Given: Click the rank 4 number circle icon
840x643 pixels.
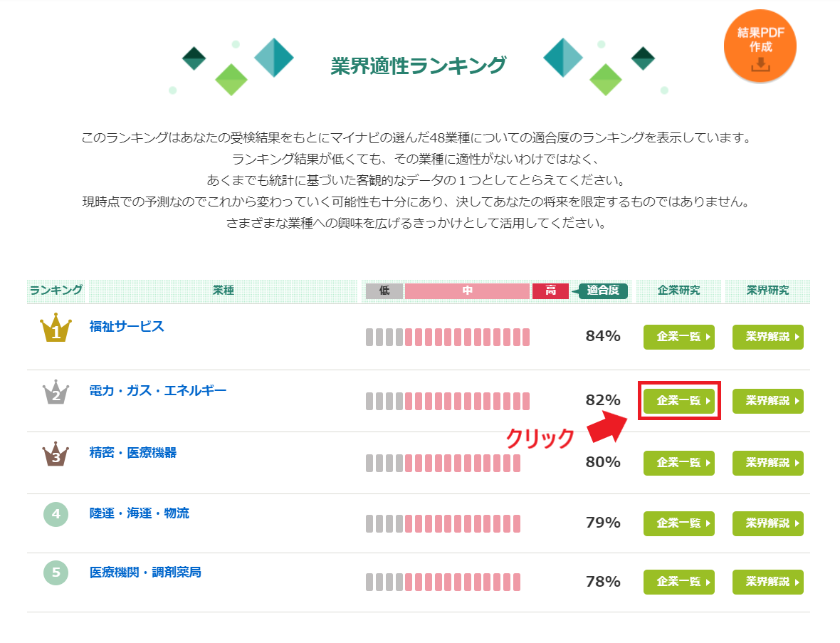Looking at the screenshot, I should tap(56, 513).
